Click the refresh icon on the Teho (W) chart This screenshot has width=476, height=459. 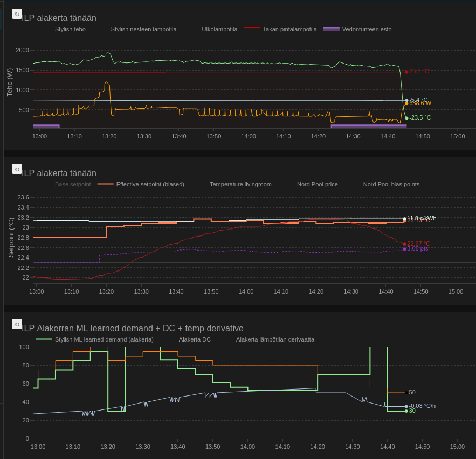[x=17, y=14]
